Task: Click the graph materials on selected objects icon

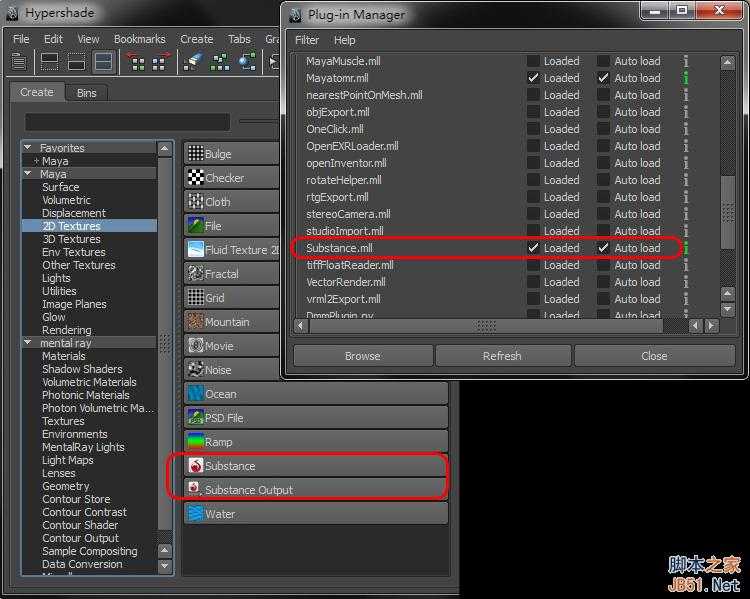Action: [x=247, y=62]
